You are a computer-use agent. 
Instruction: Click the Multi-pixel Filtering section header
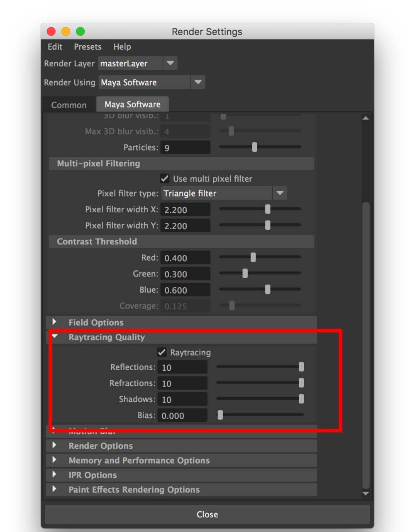click(x=181, y=163)
